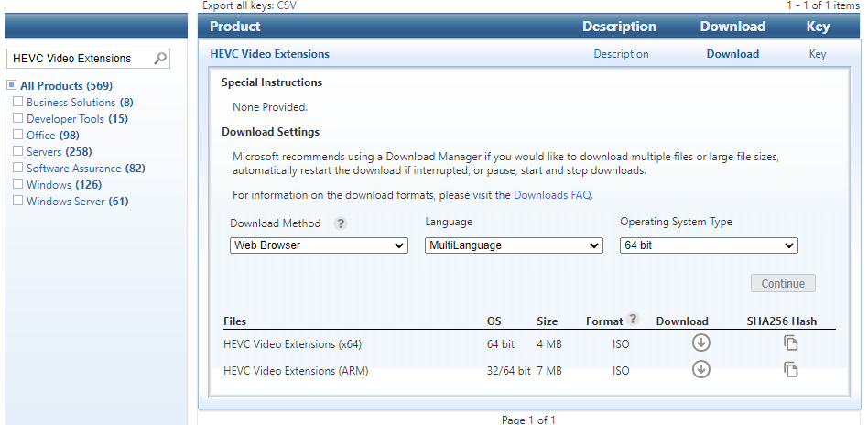Check the Windows Server filter
This screenshot has height=425, width=868.
[x=17, y=201]
